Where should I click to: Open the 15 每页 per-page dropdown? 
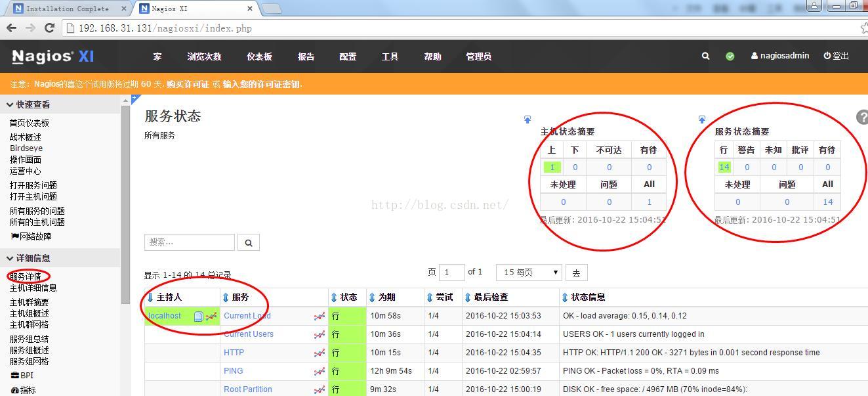click(529, 273)
